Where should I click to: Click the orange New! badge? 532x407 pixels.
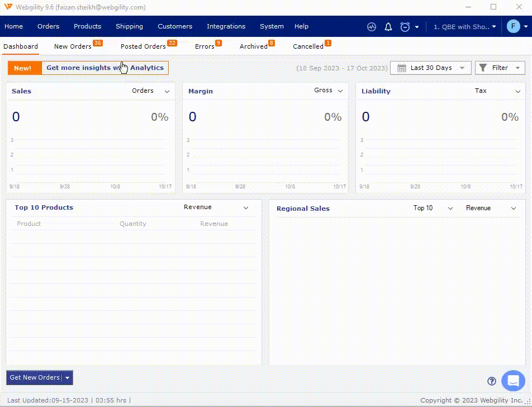pos(25,68)
